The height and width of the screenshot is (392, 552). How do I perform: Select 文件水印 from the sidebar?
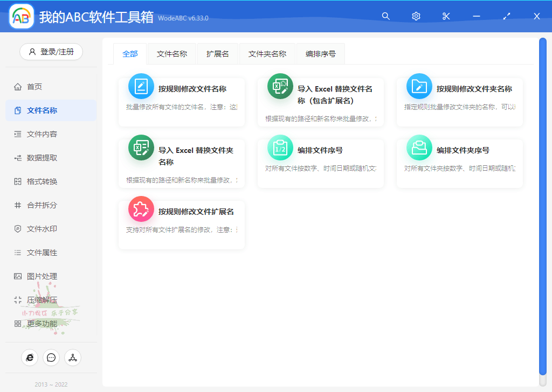42,229
